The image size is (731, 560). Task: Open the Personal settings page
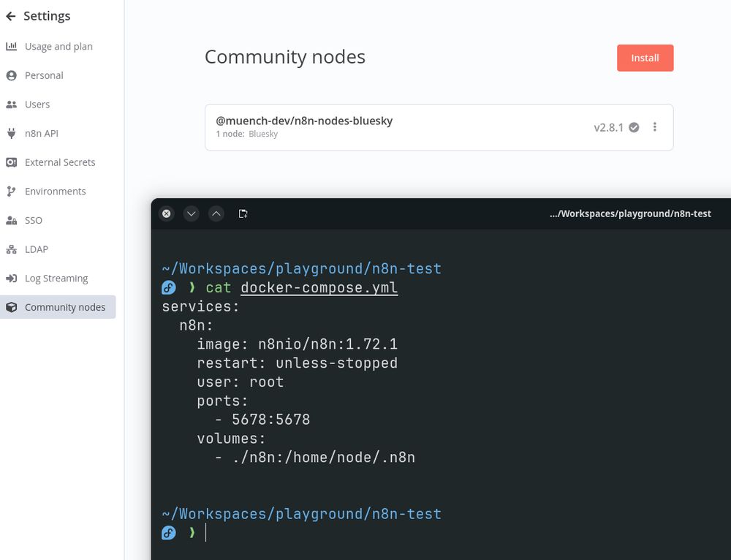pos(58,75)
